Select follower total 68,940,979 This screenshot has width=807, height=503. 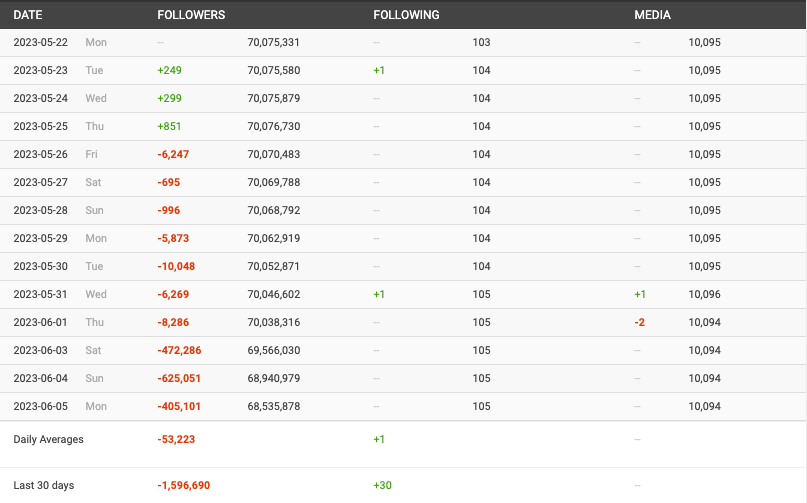(x=273, y=379)
